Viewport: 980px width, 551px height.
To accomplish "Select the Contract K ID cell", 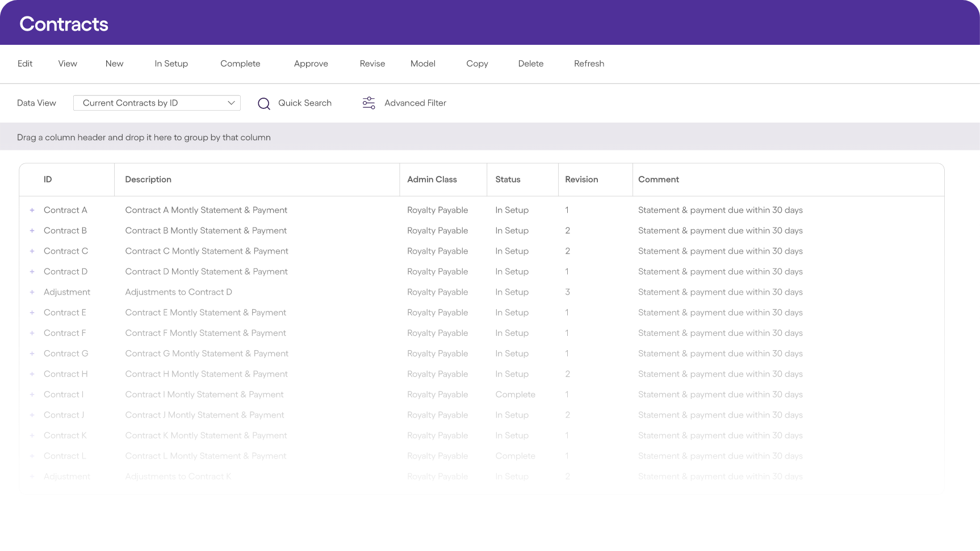I will (65, 435).
